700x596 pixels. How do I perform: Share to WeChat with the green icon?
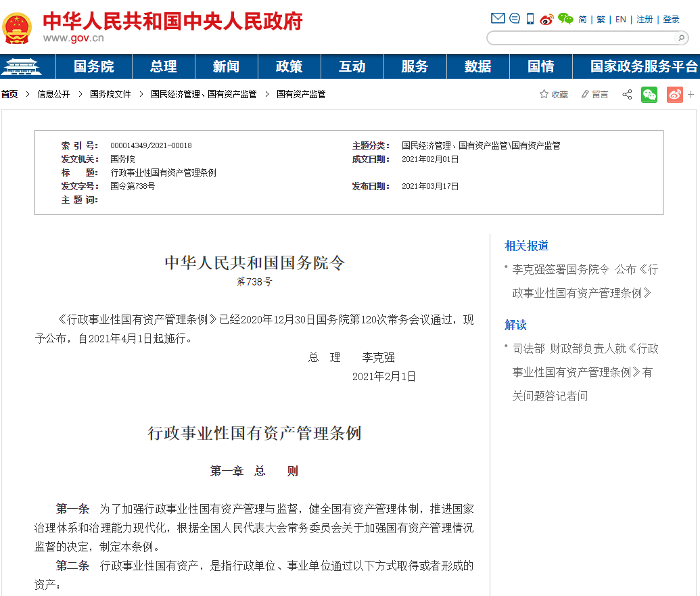pyautogui.click(x=649, y=94)
